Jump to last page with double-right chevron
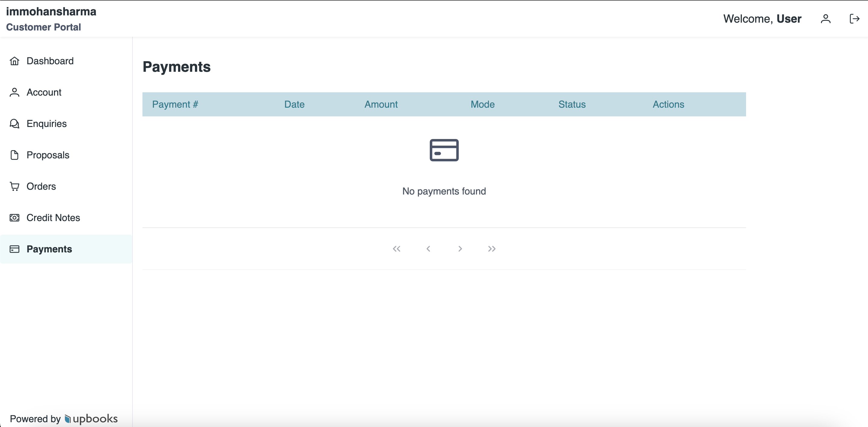The image size is (868, 427). coord(492,248)
